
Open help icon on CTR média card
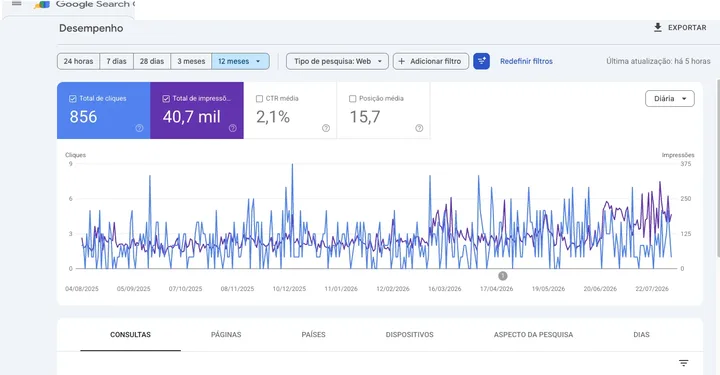pyautogui.click(x=326, y=128)
